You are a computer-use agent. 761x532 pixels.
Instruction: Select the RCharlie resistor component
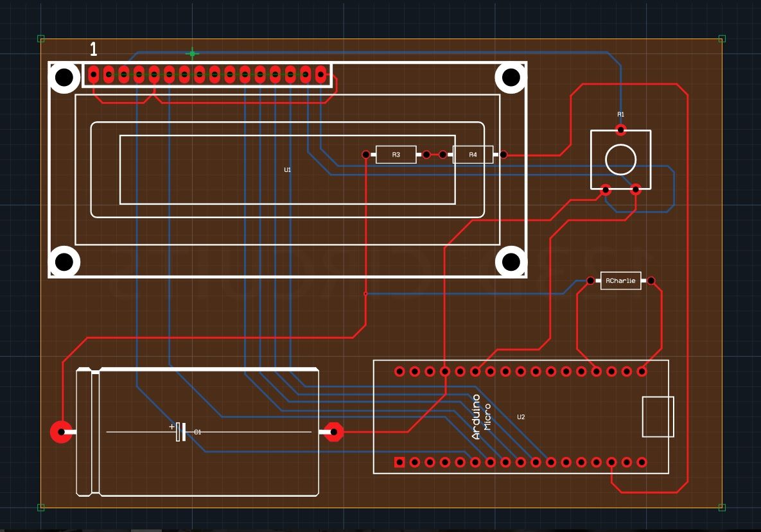pos(619,280)
